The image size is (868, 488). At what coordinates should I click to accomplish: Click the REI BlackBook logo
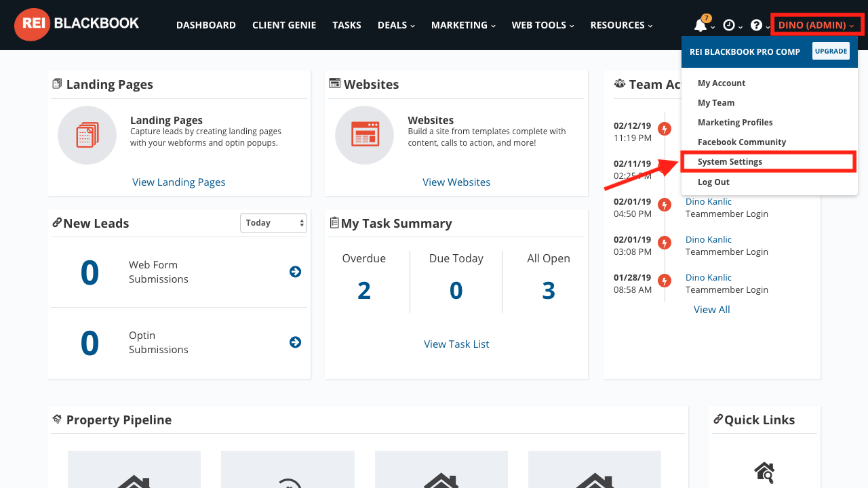point(77,24)
